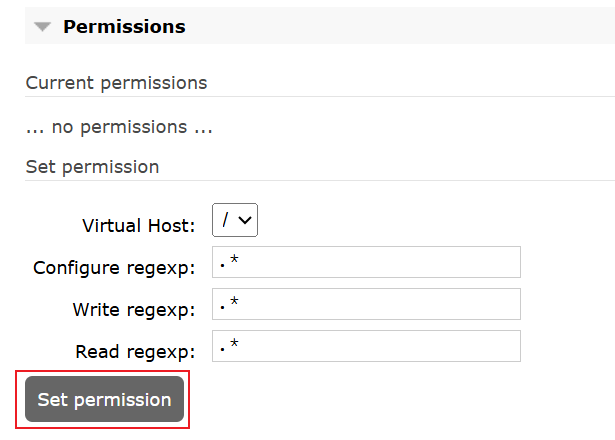Click the Write regexp label
Viewport: 615px width, 440px height.
(134, 310)
